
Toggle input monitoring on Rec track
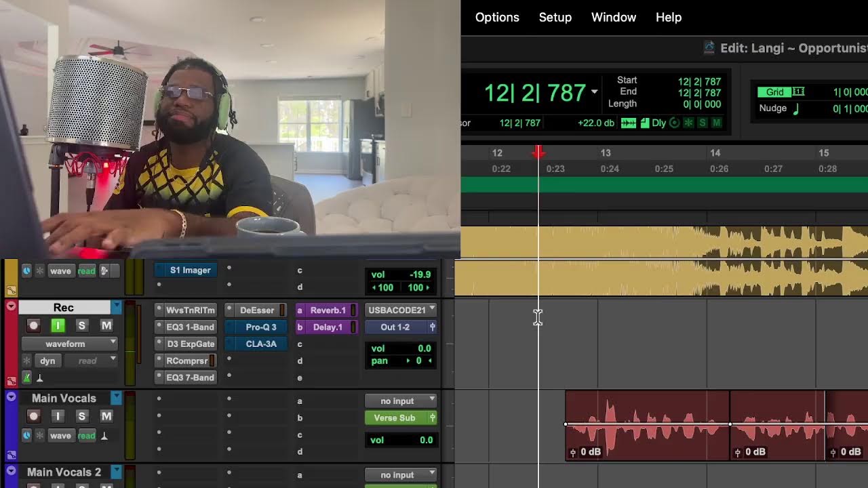coord(58,326)
